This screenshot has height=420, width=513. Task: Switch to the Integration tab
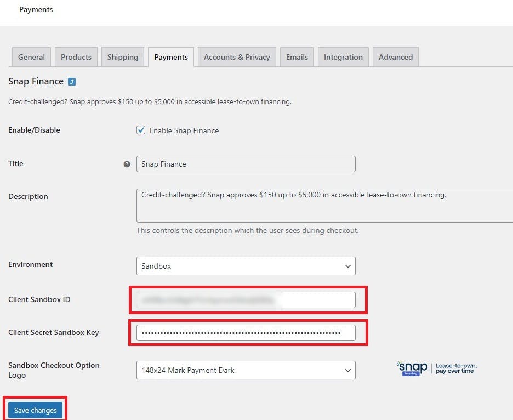[x=343, y=57]
